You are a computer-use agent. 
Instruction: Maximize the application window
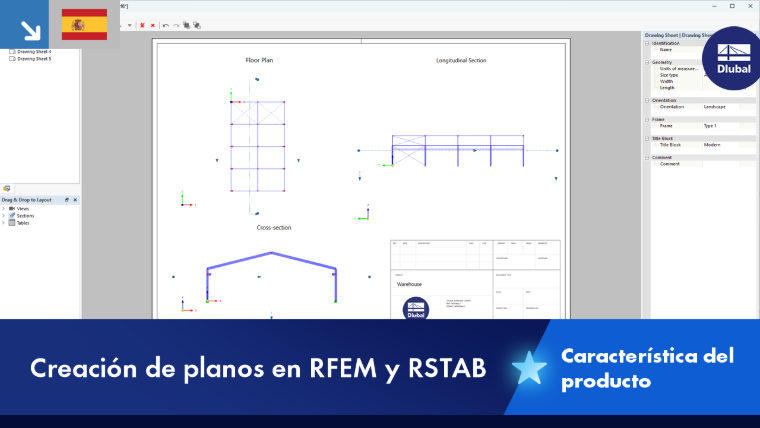pyautogui.click(x=732, y=6)
